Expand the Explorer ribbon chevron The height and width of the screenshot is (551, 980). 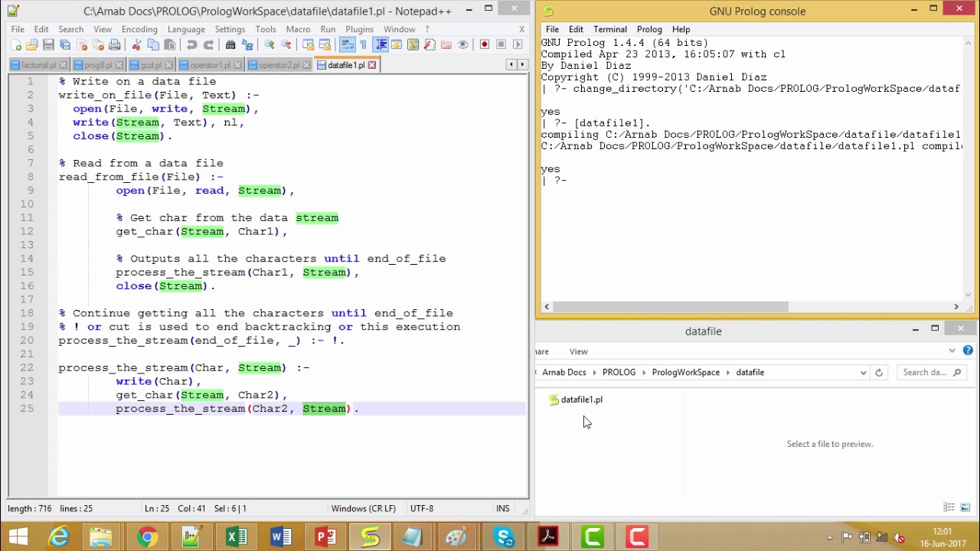(x=952, y=351)
